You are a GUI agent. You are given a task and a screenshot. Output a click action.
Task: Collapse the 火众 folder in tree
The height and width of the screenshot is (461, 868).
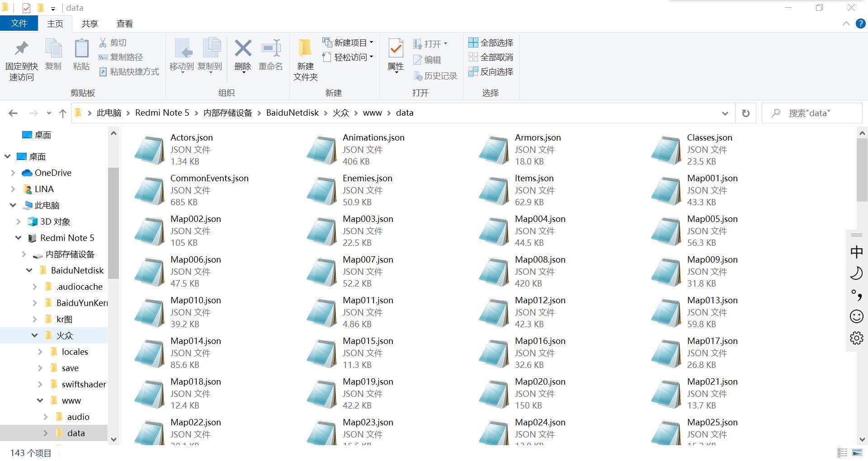(35, 335)
